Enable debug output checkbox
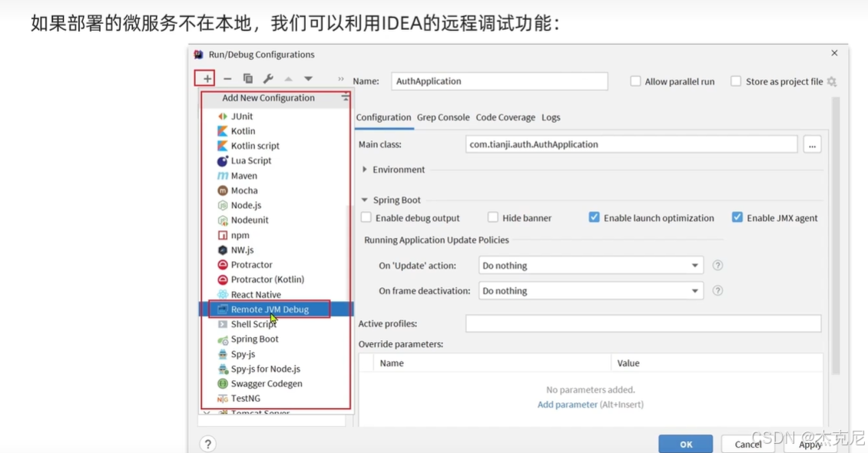The height and width of the screenshot is (453, 868). click(x=366, y=217)
